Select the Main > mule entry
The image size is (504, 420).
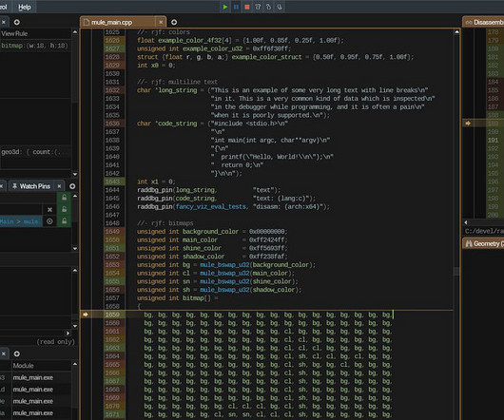click(x=21, y=221)
